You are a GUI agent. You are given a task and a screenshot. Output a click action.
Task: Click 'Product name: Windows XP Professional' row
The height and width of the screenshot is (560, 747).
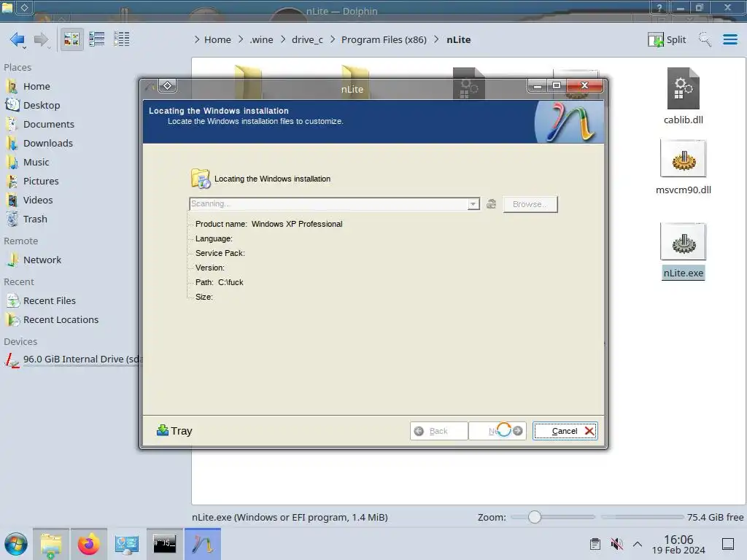pyautogui.click(x=268, y=224)
